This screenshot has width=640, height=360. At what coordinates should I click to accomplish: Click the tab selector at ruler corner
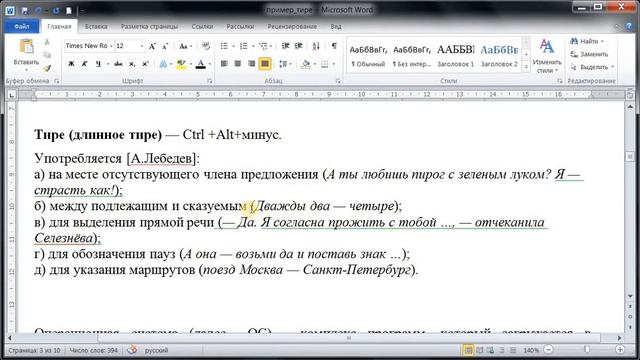tap(12, 95)
